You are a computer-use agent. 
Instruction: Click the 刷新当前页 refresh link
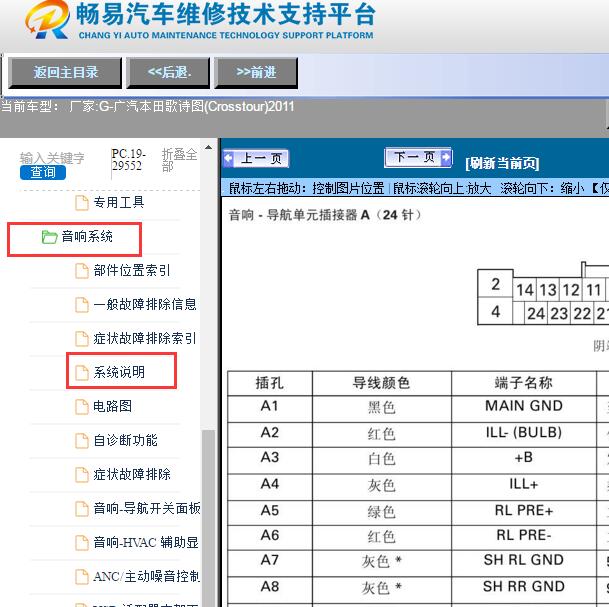click(x=502, y=163)
